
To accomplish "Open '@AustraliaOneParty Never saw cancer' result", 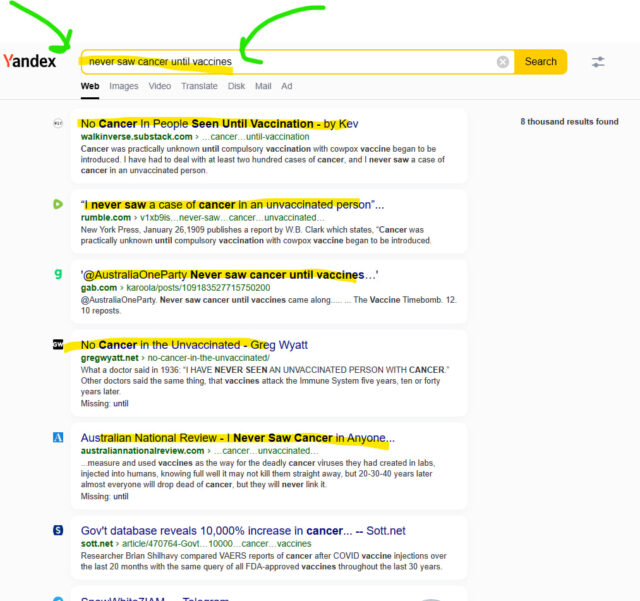I will (x=229, y=275).
